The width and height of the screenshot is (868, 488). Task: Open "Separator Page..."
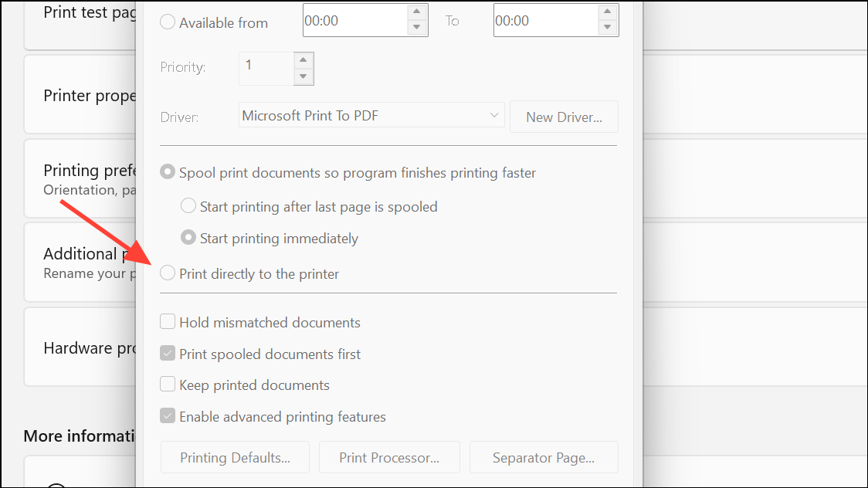544,457
